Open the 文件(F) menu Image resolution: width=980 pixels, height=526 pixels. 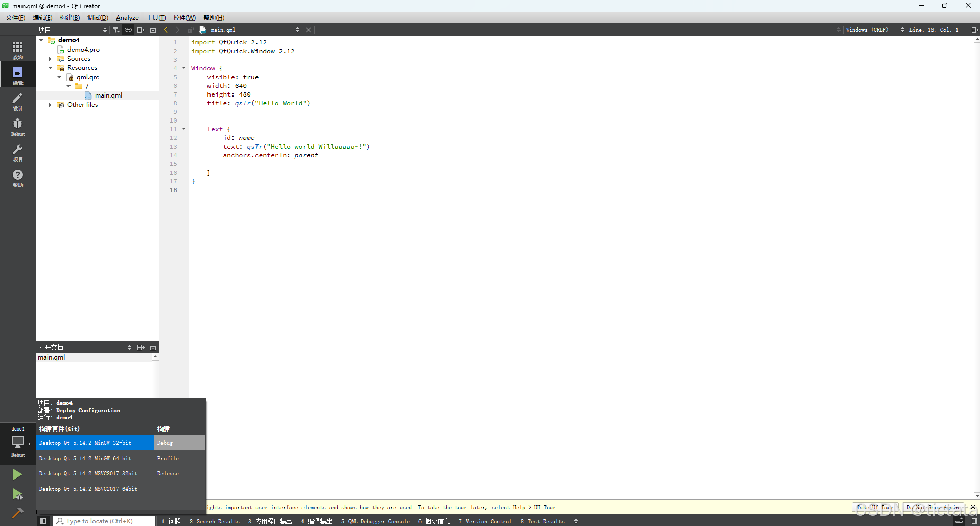point(15,18)
